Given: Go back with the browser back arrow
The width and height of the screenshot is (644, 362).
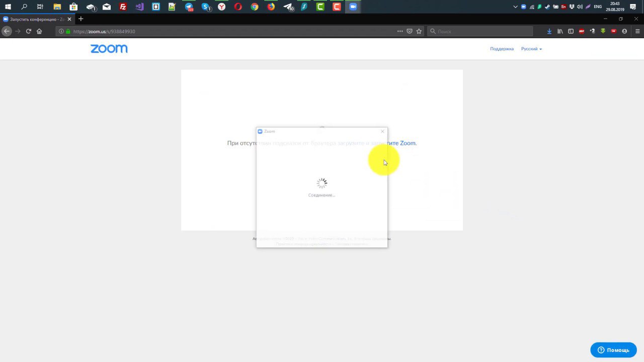Looking at the screenshot, I should pyautogui.click(x=7, y=31).
